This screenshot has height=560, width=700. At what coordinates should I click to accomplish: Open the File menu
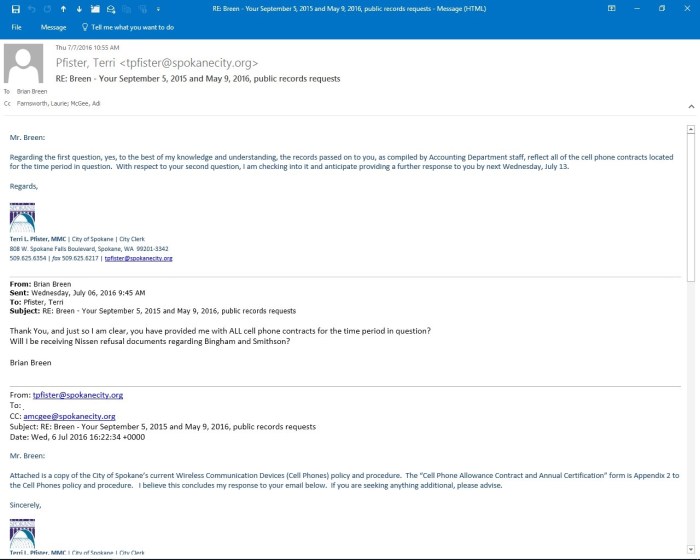(x=16, y=27)
